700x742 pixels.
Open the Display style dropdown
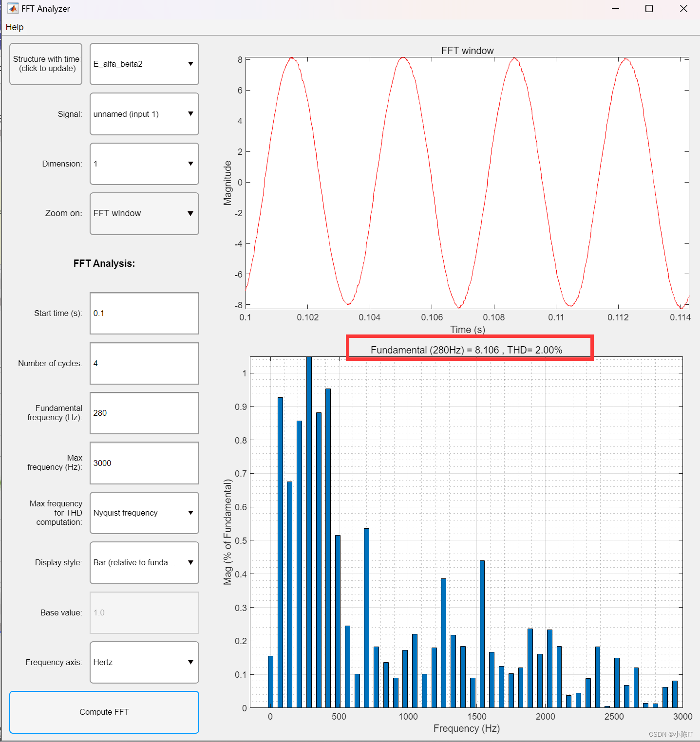[144, 563]
